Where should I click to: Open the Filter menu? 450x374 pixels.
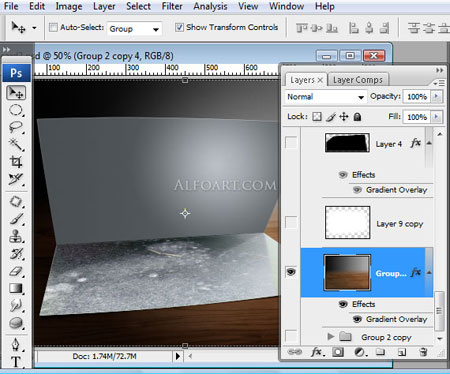click(x=172, y=6)
